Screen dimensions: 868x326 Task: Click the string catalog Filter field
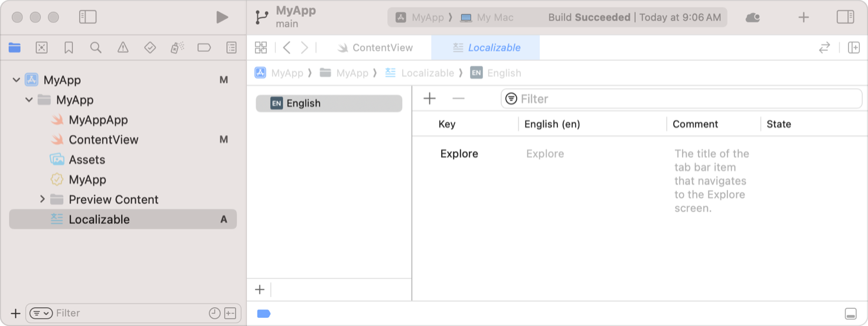[x=685, y=99]
